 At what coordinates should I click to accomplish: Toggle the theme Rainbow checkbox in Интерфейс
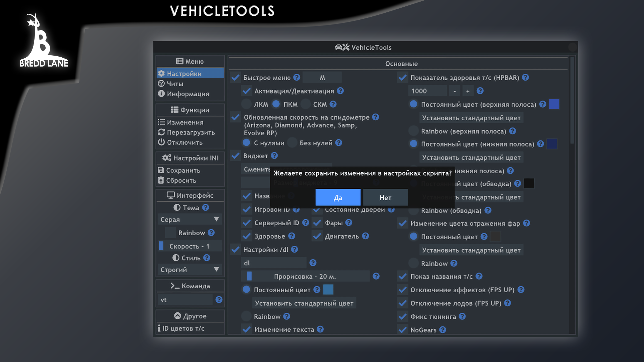[x=170, y=233]
